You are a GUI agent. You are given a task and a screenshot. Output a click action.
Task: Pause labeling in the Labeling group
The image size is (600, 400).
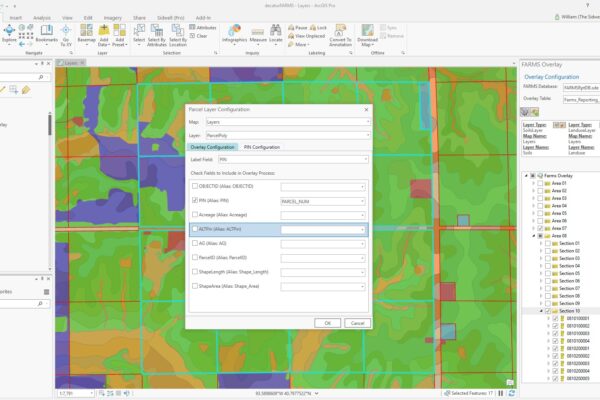click(x=298, y=28)
